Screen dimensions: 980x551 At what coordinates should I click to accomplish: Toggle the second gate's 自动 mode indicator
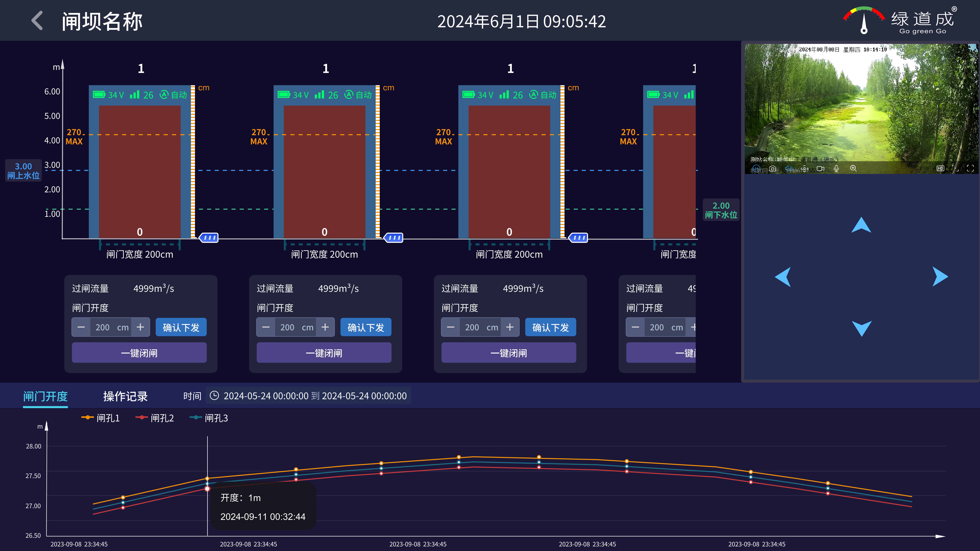[x=358, y=95]
